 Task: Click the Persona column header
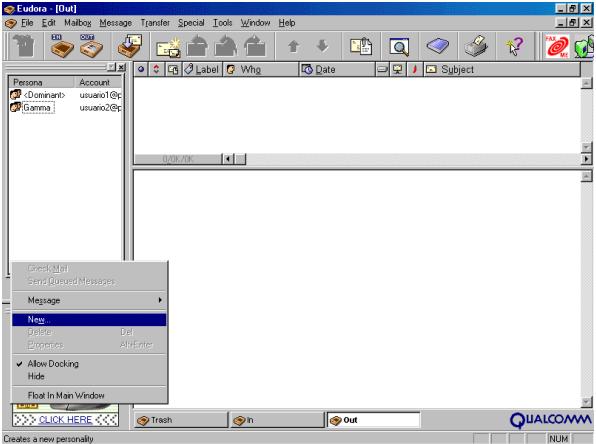click(x=41, y=82)
